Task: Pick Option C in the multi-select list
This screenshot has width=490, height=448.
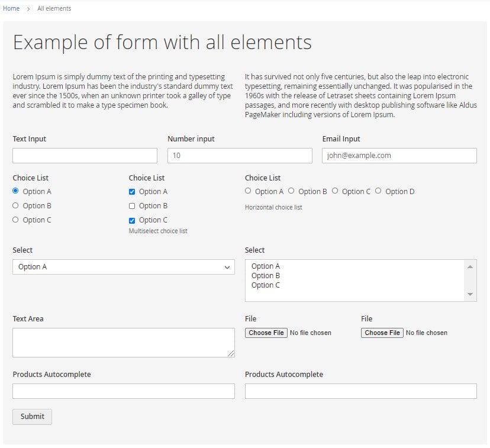Action: [x=266, y=285]
